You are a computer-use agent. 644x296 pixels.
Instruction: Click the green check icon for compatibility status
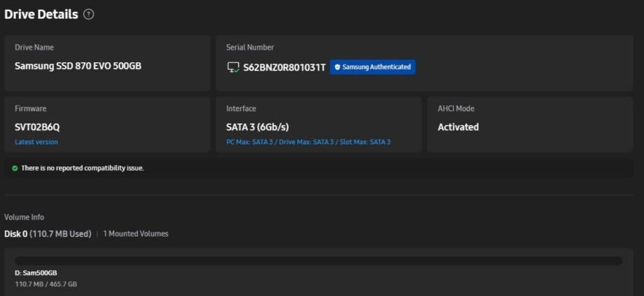(x=15, y=168)
